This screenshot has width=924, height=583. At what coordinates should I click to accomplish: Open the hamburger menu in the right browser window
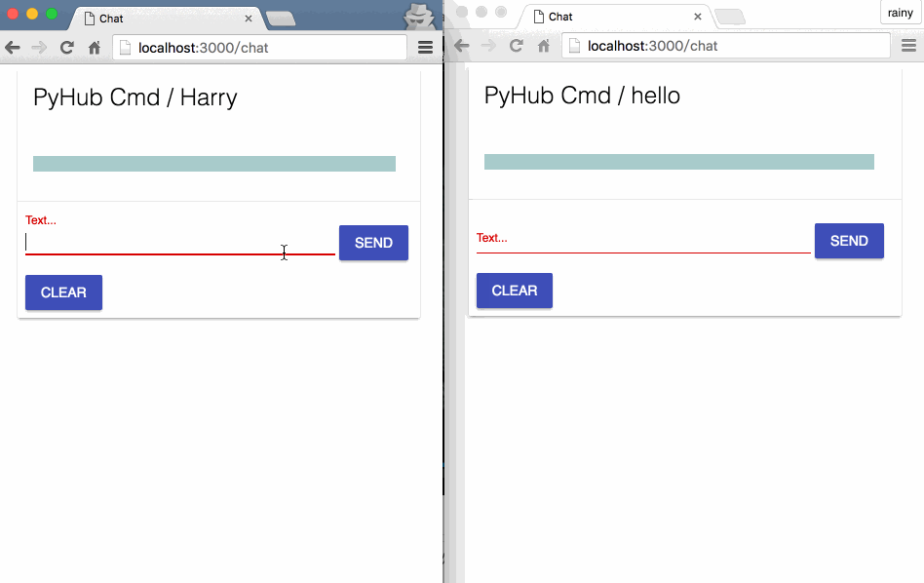click(x=908, y=46)
